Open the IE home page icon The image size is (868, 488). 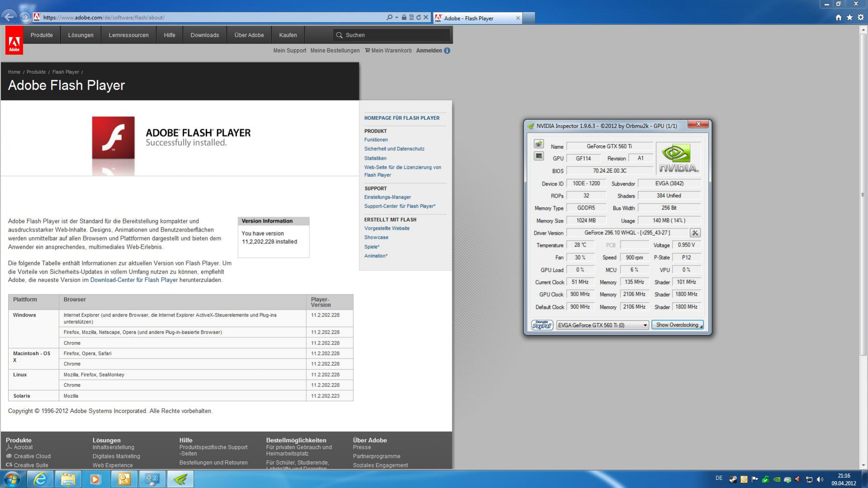pyautogui.click(x=839, y=17)
